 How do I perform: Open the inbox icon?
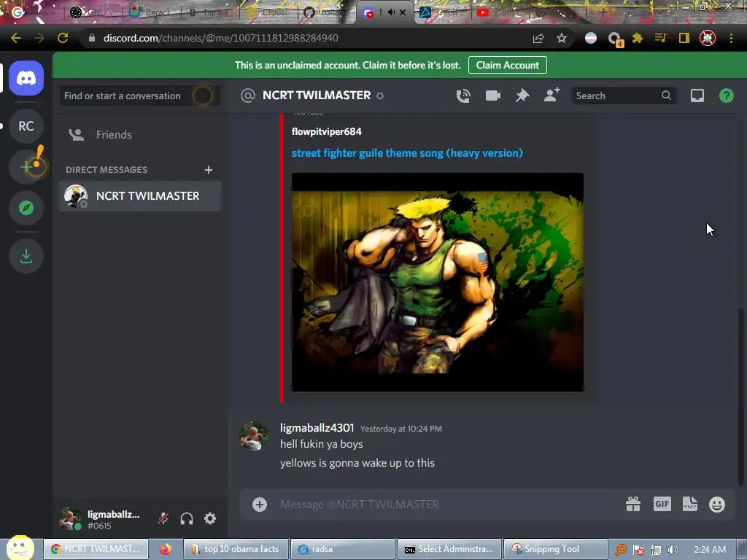coord(697,96)
